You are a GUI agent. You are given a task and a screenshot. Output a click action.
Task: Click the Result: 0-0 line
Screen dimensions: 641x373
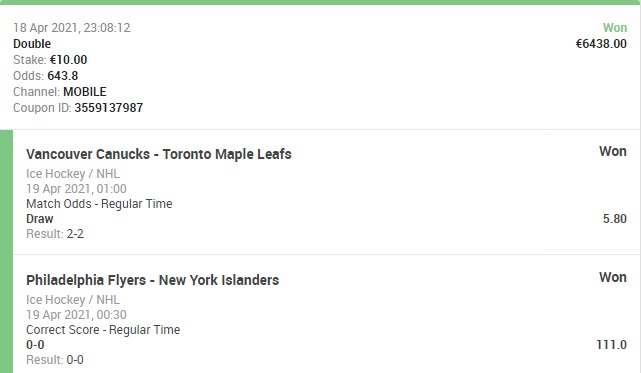pos(55,360)
